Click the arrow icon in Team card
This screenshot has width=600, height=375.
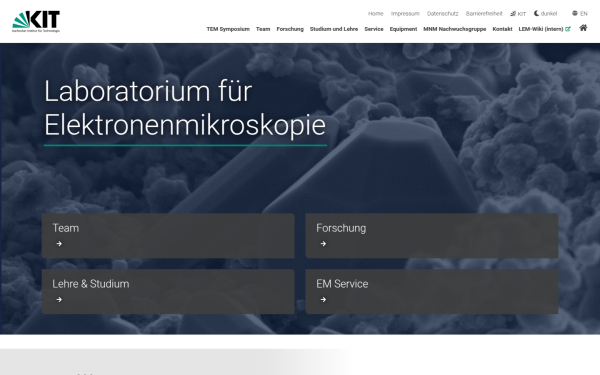click(59, 244)
